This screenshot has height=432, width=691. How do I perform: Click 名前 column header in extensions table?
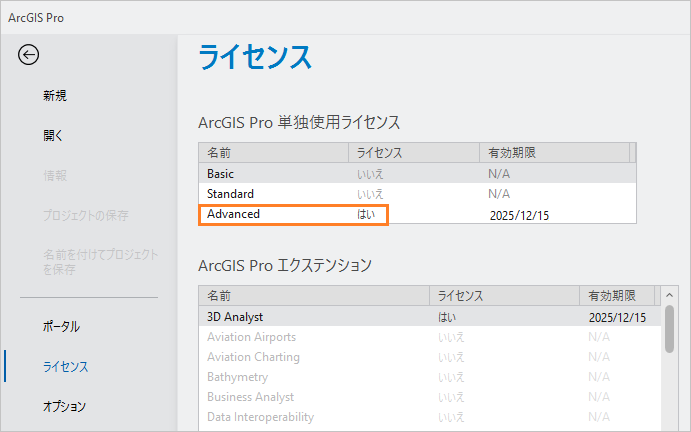pos(314,295)
